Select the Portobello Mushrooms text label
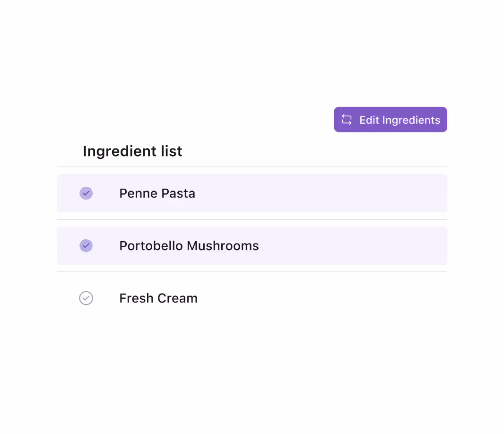This screenshot has height=434, width=504. point(189,246)
